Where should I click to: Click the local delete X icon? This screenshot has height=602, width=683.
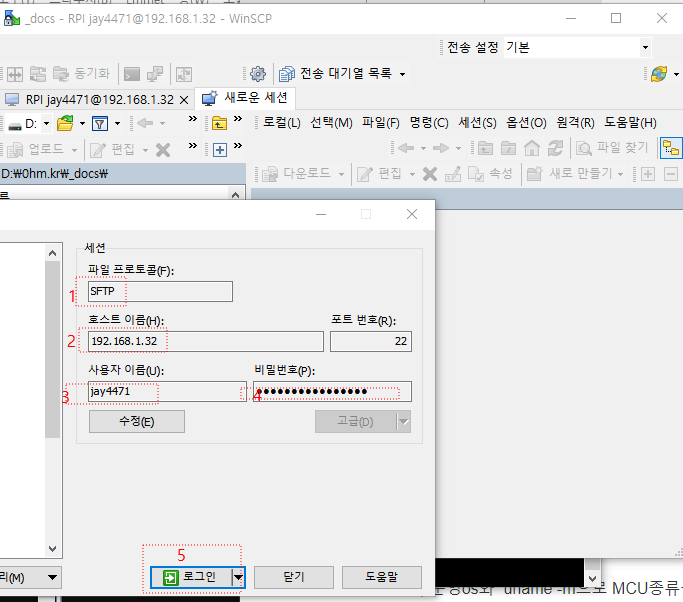click(x=163, y=150)
